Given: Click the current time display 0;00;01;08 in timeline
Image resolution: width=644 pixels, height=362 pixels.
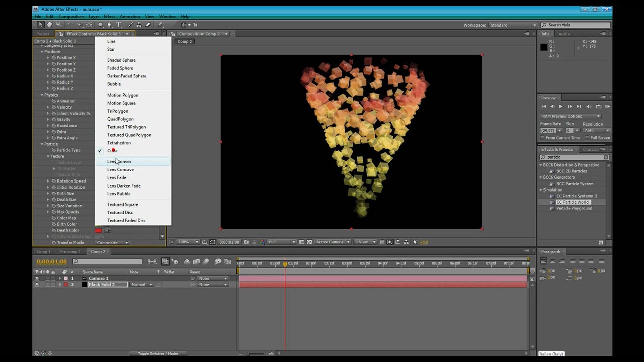Looking at the screenshot, I should (x=52, y=262).
